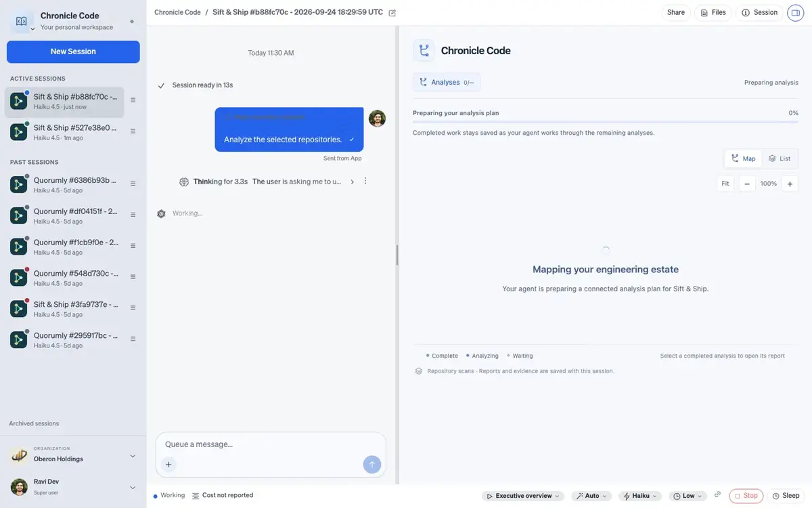The image size is (812, 508).
Task: Open menu icon for Quorumly #f1cb9f0e
Action: point(133,246)
